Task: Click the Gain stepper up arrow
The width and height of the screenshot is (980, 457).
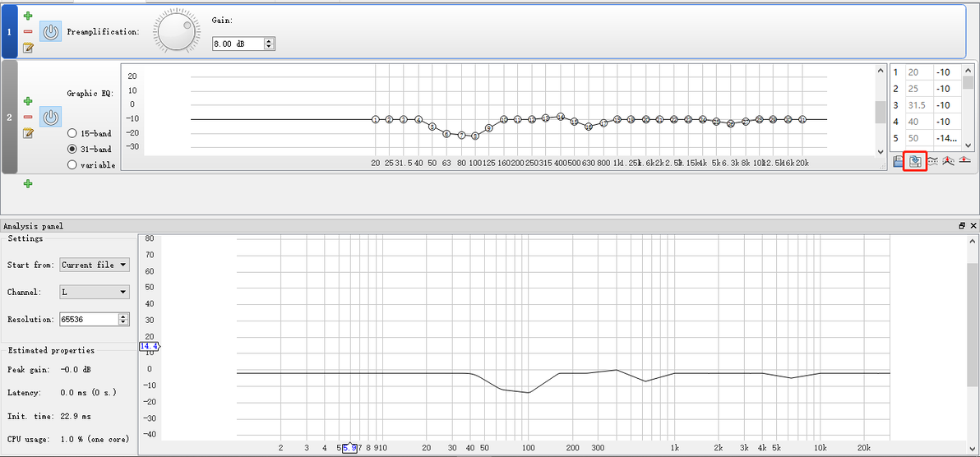Action: pyautogui.click(x=270, y=40)
